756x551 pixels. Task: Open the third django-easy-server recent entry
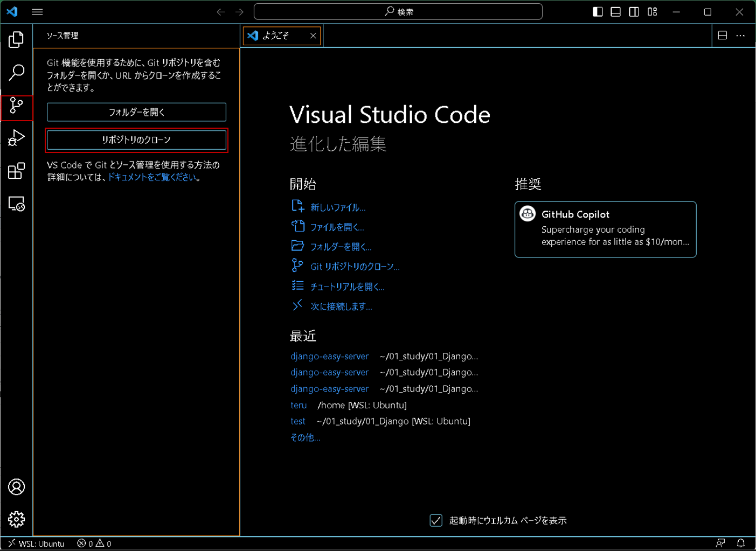[x=329, y=389]
